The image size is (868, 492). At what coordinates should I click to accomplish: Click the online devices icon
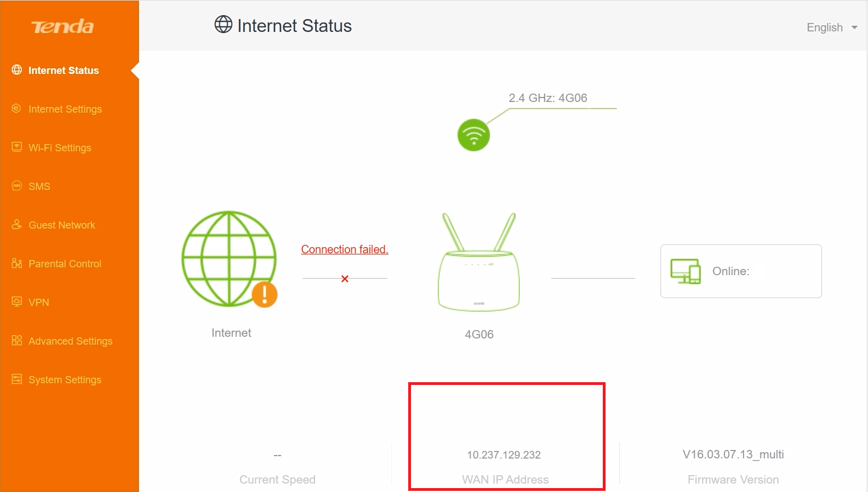(x=686, y=271)
